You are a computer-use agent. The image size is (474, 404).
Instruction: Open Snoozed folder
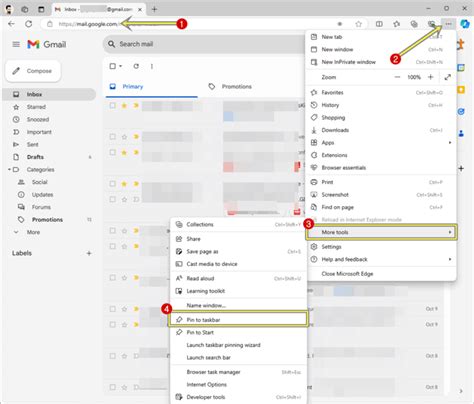[x=49, y=119]
